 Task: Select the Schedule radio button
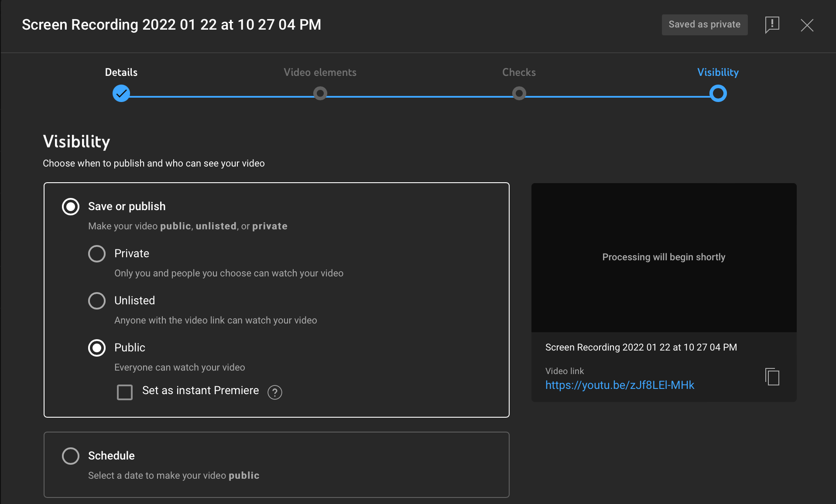[70, 456]
